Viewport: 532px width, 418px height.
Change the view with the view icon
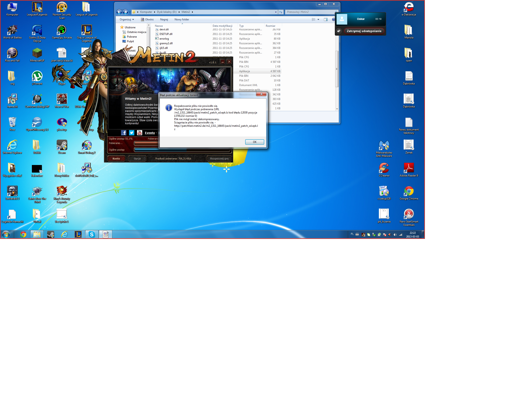313,20
